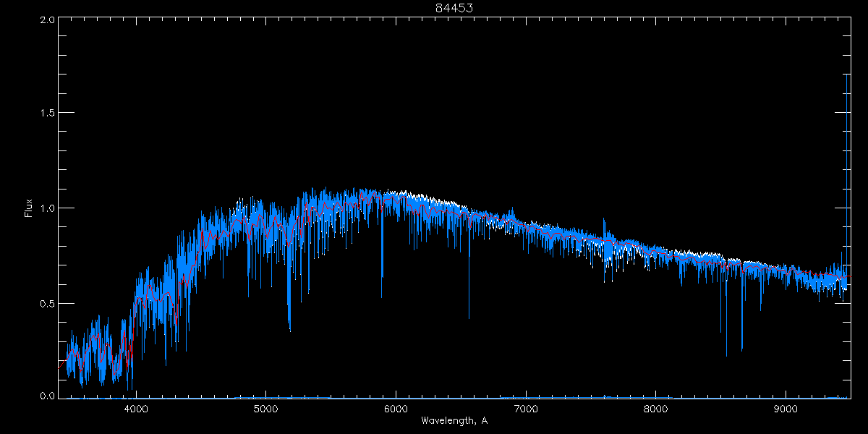This screenshot has height=434, width=868.
Task: Select the 8000 wavelength tick label
Action: (655, 408)
